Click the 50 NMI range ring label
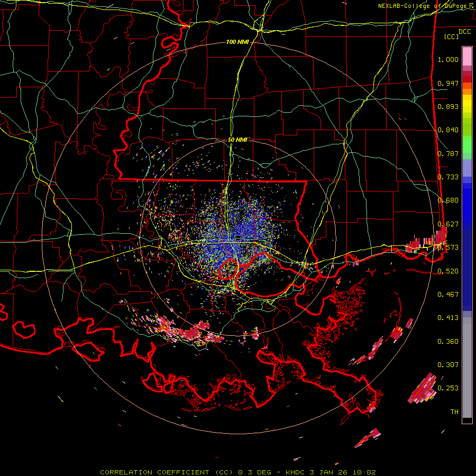 coord(237,140)
